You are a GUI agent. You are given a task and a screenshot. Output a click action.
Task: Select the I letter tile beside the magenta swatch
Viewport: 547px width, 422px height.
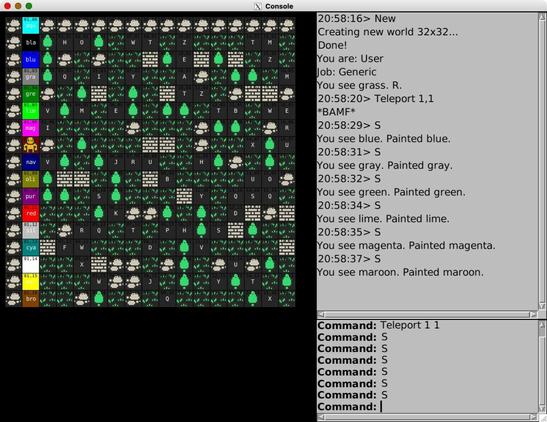[48, 128]
